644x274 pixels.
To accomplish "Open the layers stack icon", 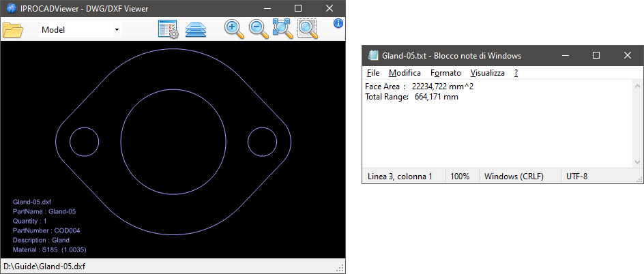I will 196,29.
